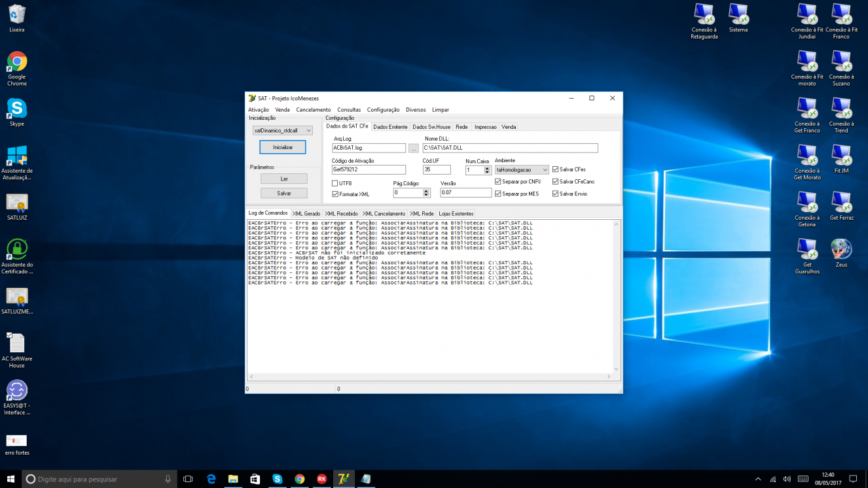Open the SATLUIZ certificate desktop icon
The height and width of the screenshot is (488, 868).
pos(17,207)
